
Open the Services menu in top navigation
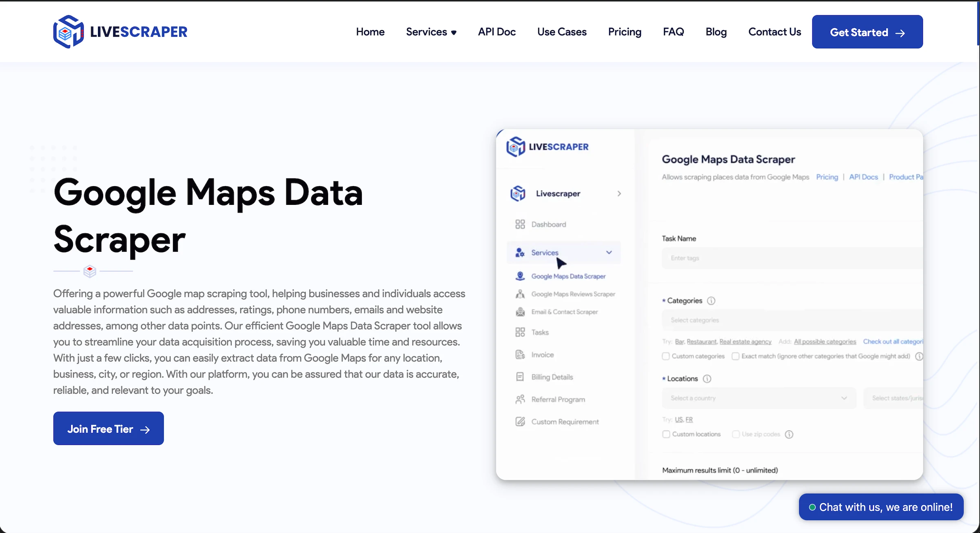pyautogui.click(x=431, y=31)
